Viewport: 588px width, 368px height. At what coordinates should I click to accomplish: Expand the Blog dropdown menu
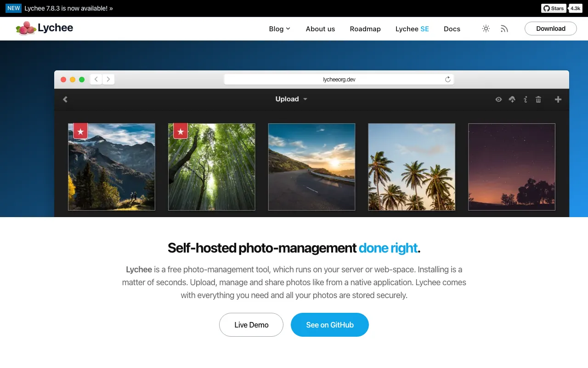pyautogui.click(x=280, y=29)
